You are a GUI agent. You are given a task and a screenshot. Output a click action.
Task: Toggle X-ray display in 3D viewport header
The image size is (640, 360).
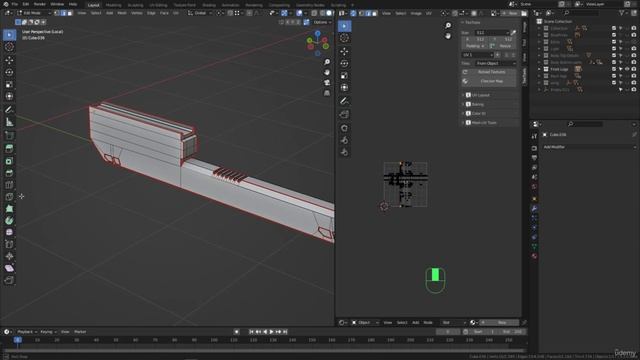coord(314,13)
